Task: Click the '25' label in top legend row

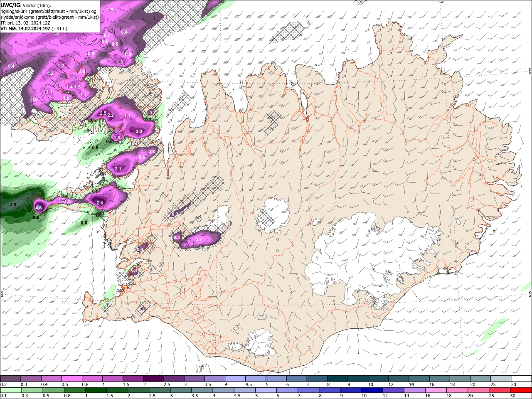Action: point(493,384)
